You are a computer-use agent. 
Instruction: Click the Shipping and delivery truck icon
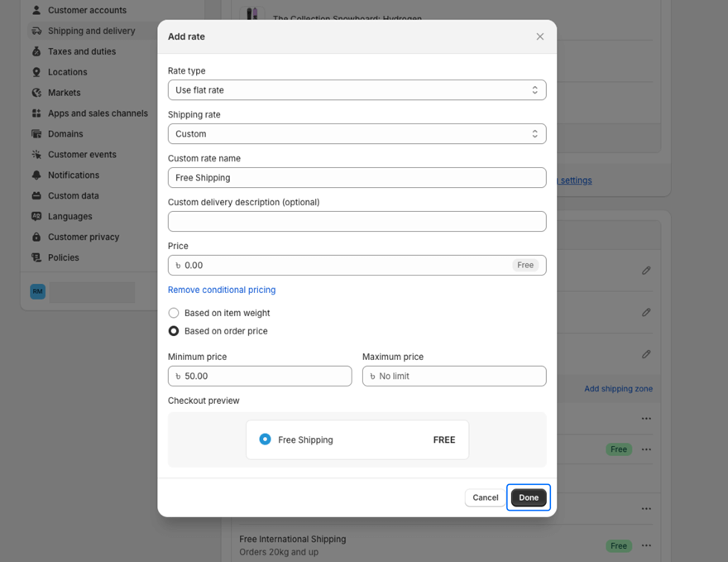(x=36, y=31)
